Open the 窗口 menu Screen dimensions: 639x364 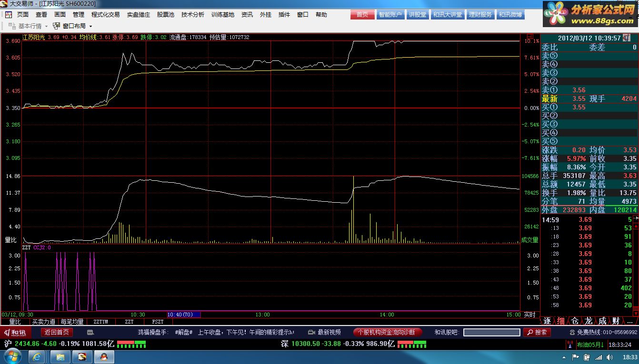303,15
